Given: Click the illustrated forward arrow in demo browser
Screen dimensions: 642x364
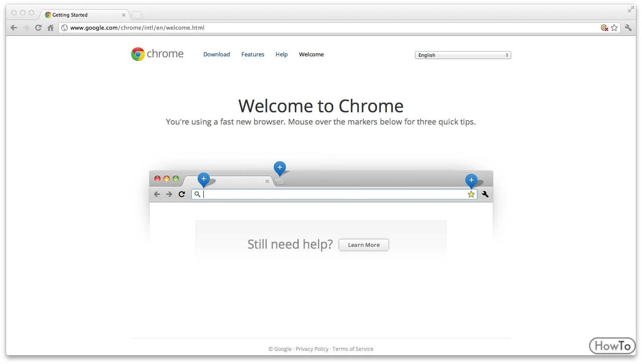Looking at the screenshot, I should pos(169,194).
